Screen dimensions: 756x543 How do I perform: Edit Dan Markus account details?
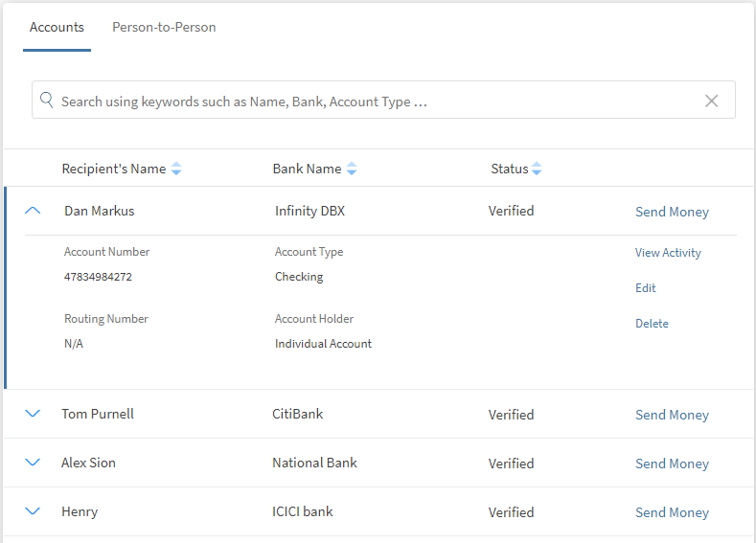(x=646, y=288)
